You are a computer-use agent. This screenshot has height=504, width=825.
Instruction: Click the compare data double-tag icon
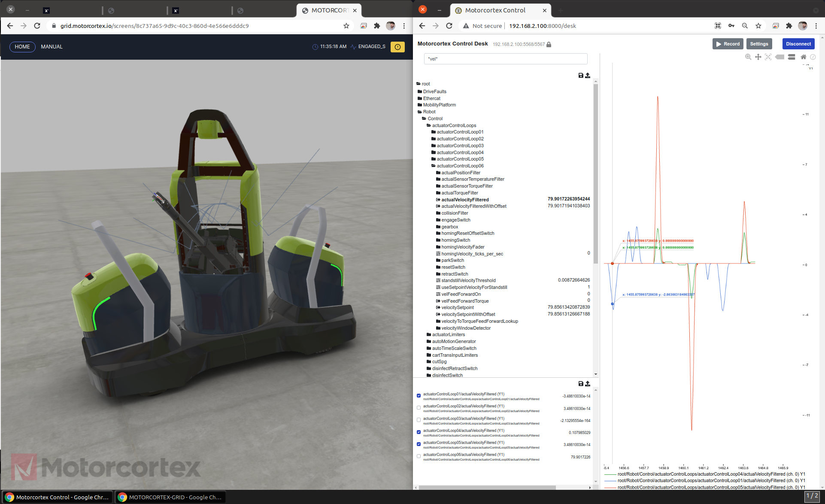[x=792, y=57]
